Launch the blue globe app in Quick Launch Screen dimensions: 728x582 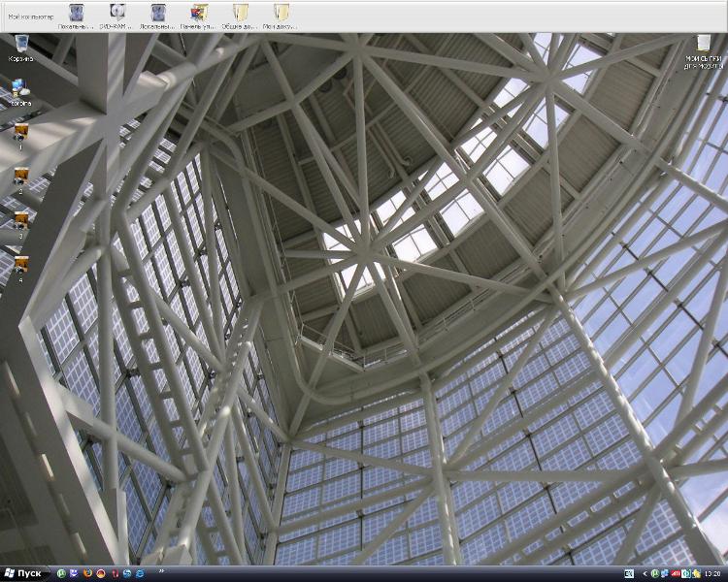127,573
